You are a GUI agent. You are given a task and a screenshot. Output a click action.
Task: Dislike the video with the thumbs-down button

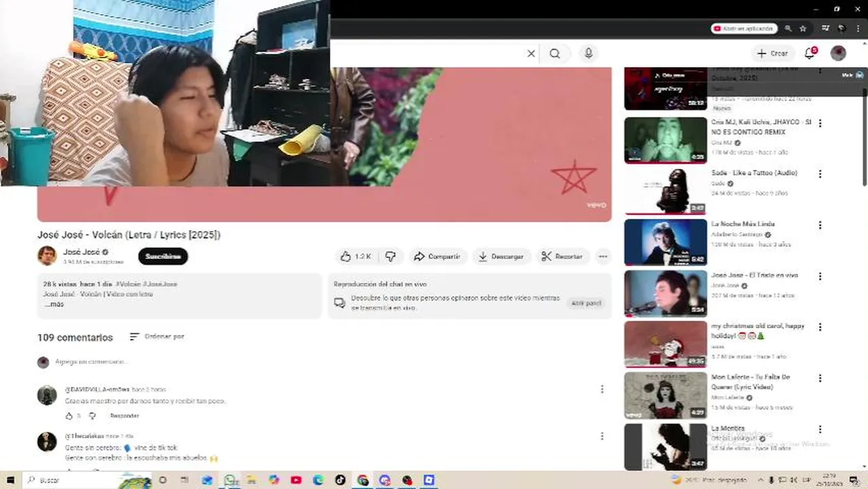tap(390, 256)
